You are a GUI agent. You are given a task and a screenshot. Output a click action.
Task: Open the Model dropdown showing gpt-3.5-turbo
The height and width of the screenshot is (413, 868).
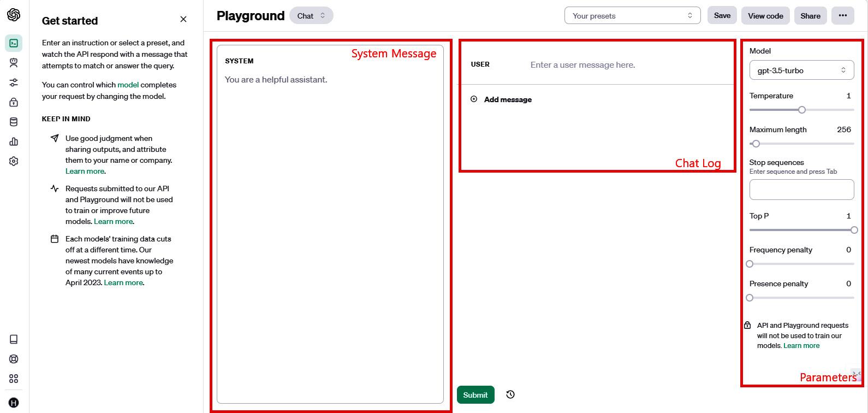coord(801,70)
